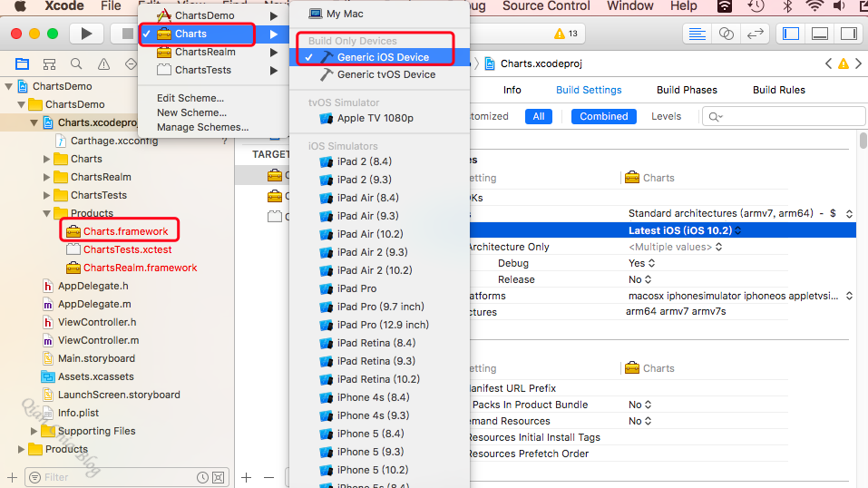This screenshot has width=868, height=488.
Task: Toggle recent files filter clock icon
Action: tap(202, 477)
